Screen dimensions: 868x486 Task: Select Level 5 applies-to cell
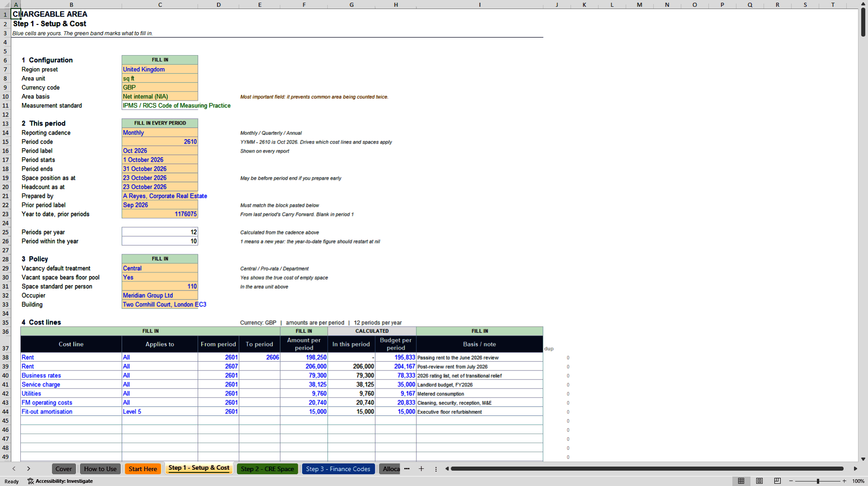pos(160,411)
